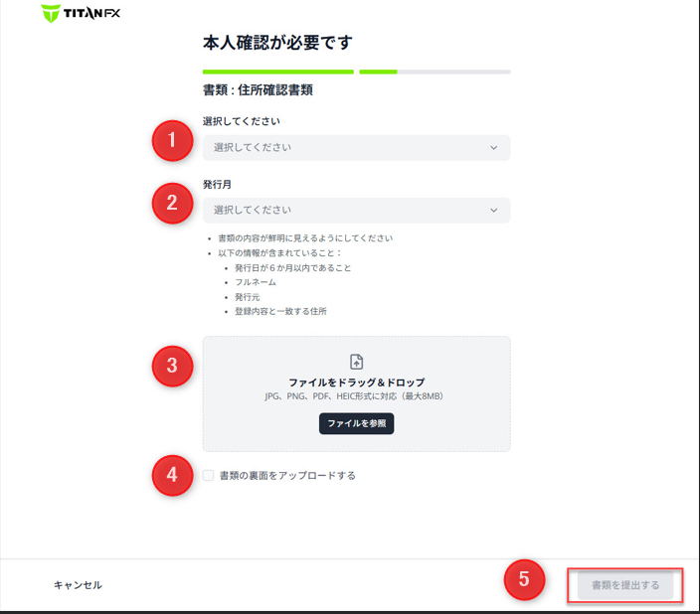Click the red number 2 badge

pyautogui.click(x=172, y=203)
